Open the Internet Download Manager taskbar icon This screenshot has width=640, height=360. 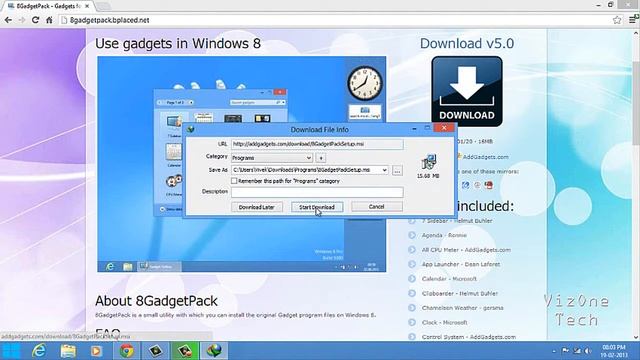click(214, 351)
